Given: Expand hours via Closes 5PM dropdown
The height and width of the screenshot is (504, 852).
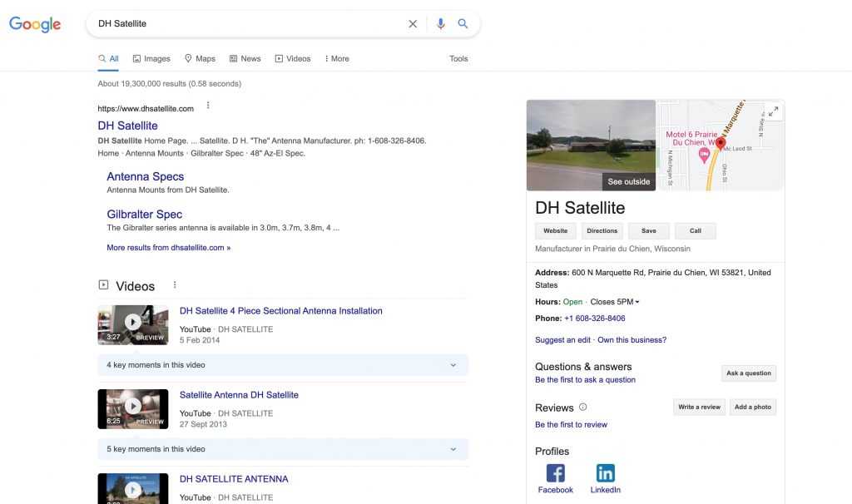Looking at the screenshot, I should (615, 302).
